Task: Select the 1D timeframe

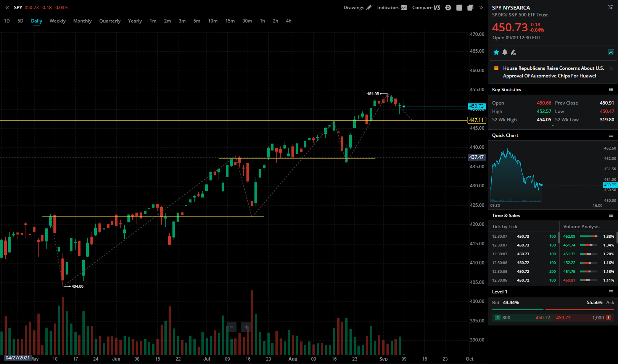Action: (x=7, y=21)
